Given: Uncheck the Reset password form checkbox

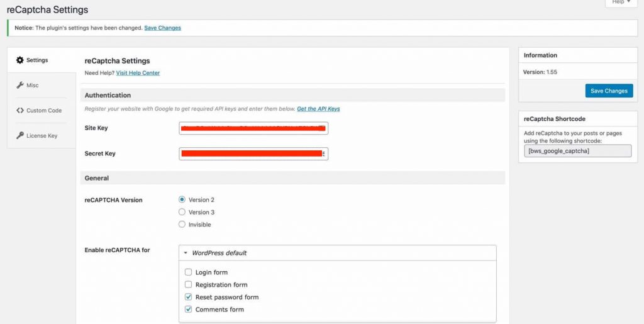Looking at the screenshot, I should (x=188, y=297).
